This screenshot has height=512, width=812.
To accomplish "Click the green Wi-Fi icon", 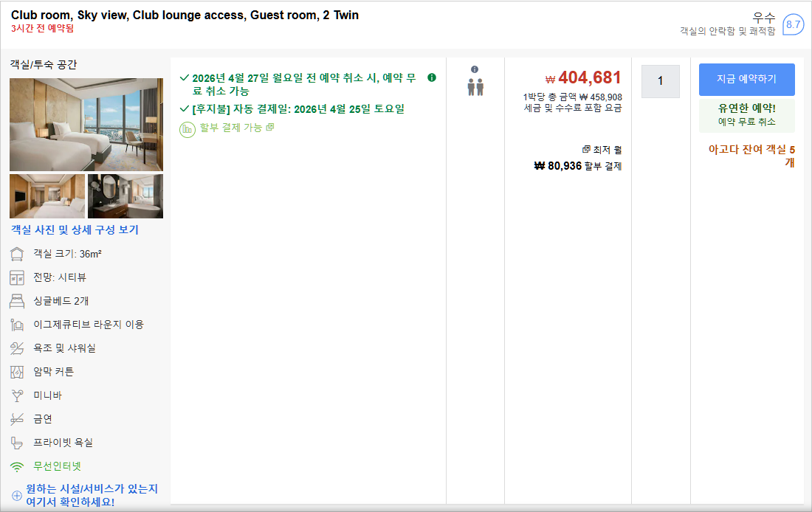I will pyautogui.click(x=17, y=466).
